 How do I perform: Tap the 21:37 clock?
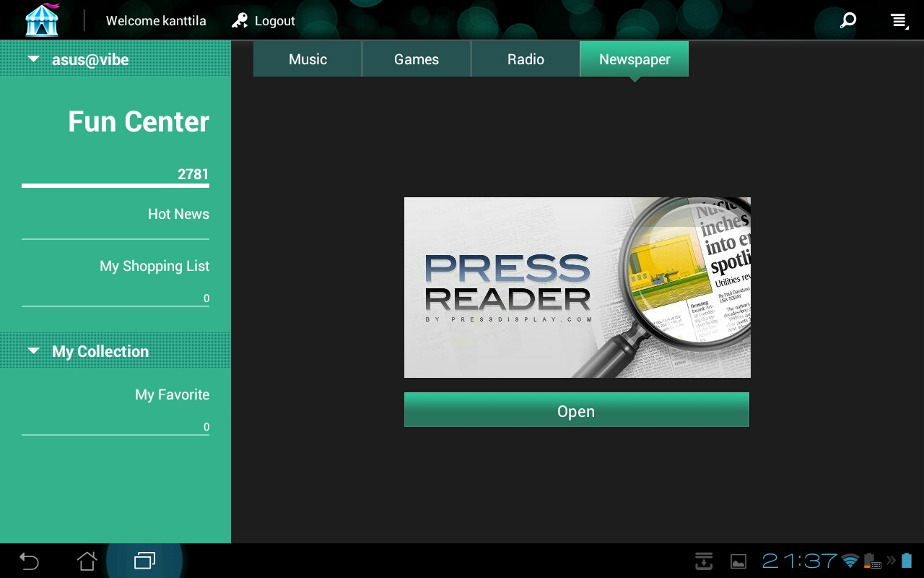click(799, 561)
